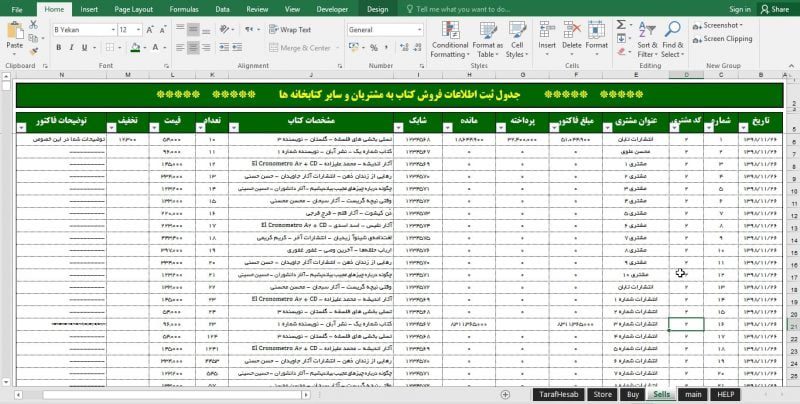Viewport: 800px width, 404px height.
Task: Open the Cell Styles gallery
Action: [517, 40]
